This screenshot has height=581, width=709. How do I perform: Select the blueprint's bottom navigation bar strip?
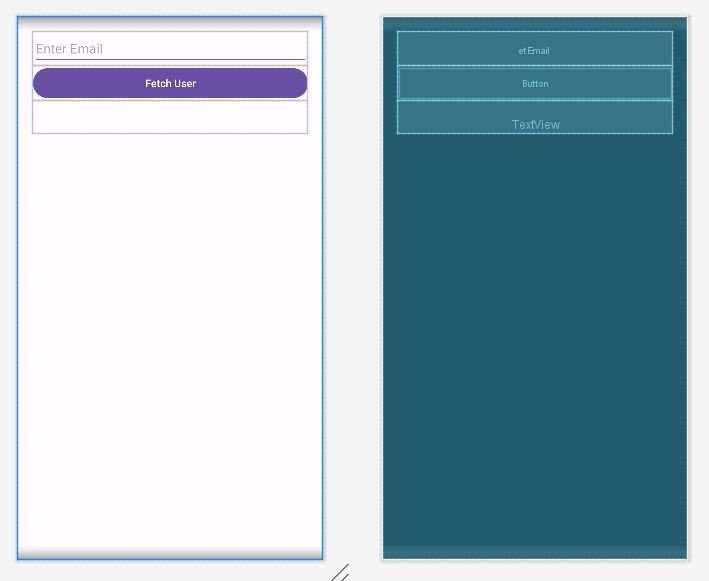click(x=534, y=552)
